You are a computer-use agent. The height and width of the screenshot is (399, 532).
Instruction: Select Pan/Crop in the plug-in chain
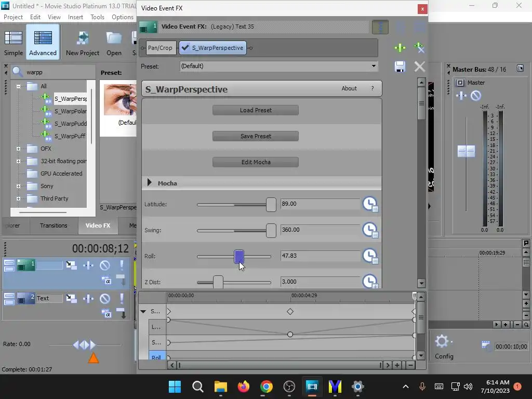160,48
